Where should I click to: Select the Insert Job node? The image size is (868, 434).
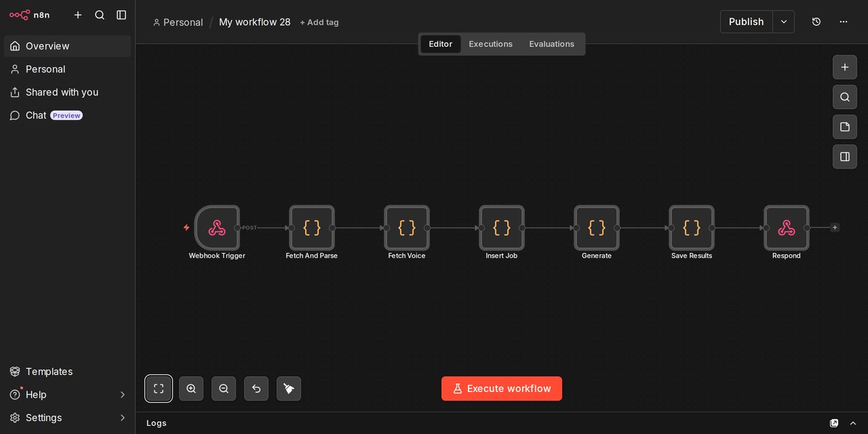502,228
